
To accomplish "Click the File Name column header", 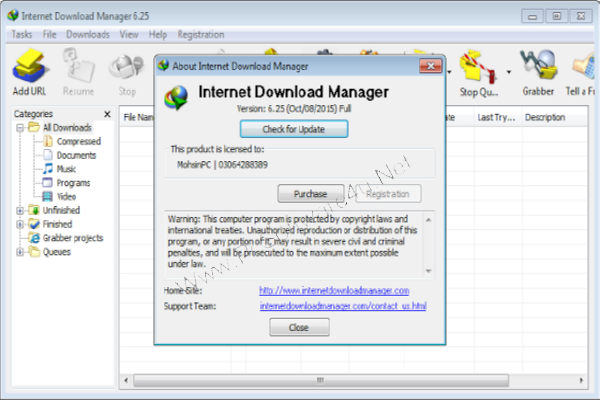I will pyautogui.click(x=138, y=118).
